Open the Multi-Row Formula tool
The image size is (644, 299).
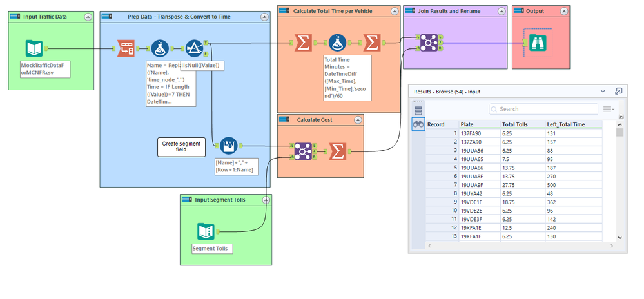228,146
